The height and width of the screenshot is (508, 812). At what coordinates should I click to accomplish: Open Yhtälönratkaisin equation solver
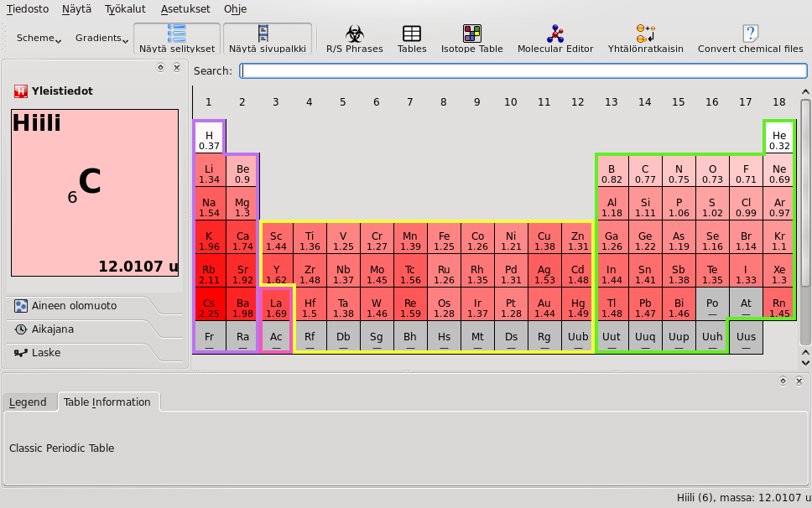pyautogui.click(x=645, y=38)
